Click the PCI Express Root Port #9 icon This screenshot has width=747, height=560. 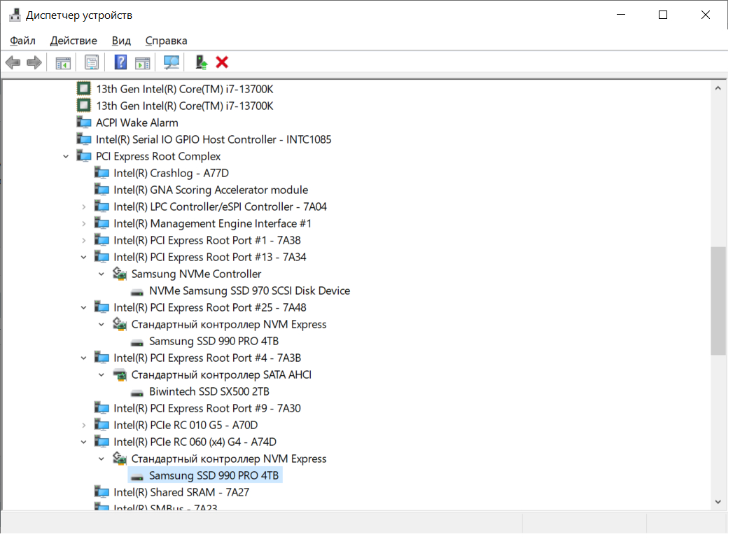(102, 408)
